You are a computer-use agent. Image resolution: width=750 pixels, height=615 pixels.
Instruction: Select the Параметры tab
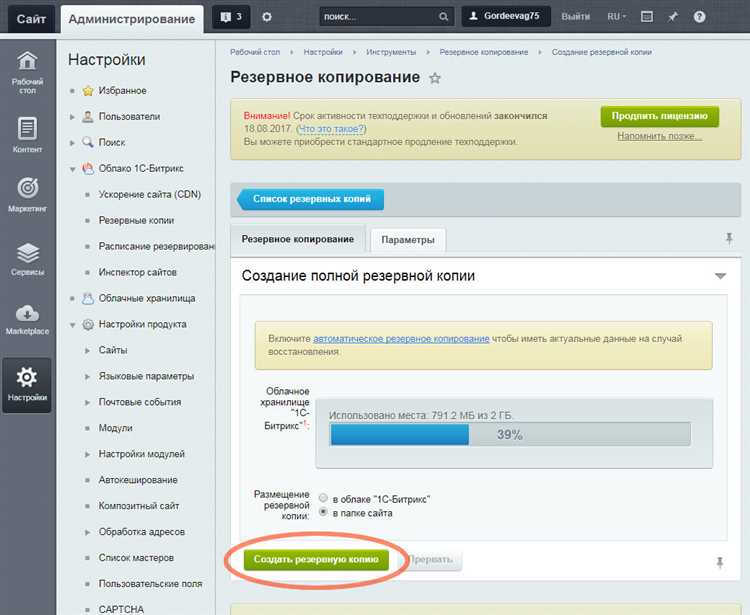(x=408, y=240)
